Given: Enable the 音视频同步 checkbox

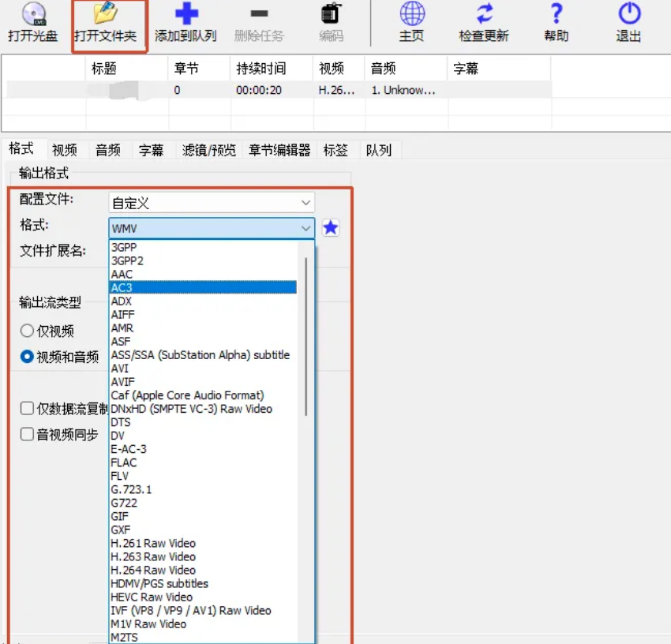Looking at the screenshot, I should click(x=27, y=434).
